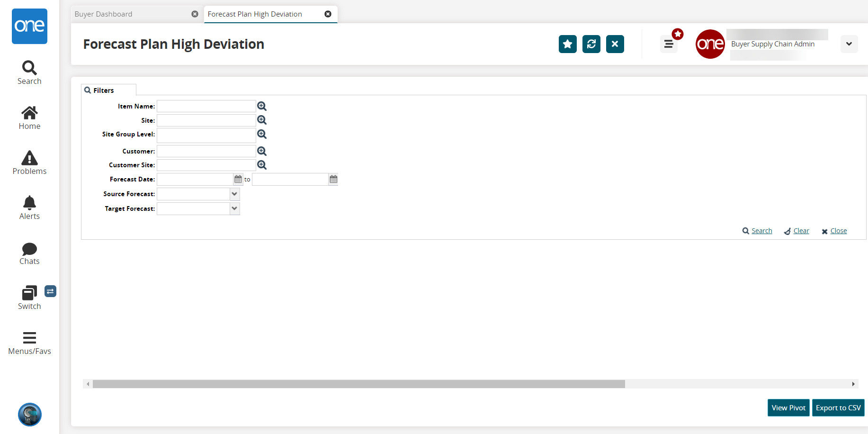The image size is (868, 434).
Task: Open the Customer Site lookup picker
Action: [x=262, y=165]
